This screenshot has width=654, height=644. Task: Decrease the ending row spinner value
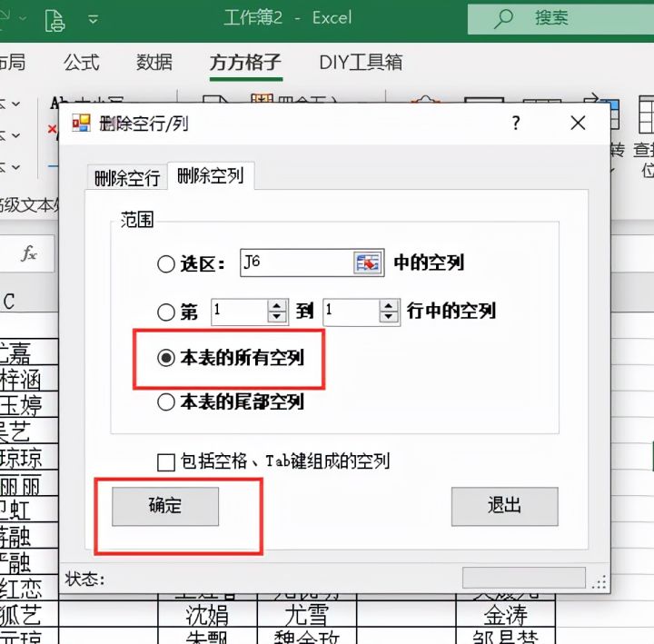(x=389, y=317)
